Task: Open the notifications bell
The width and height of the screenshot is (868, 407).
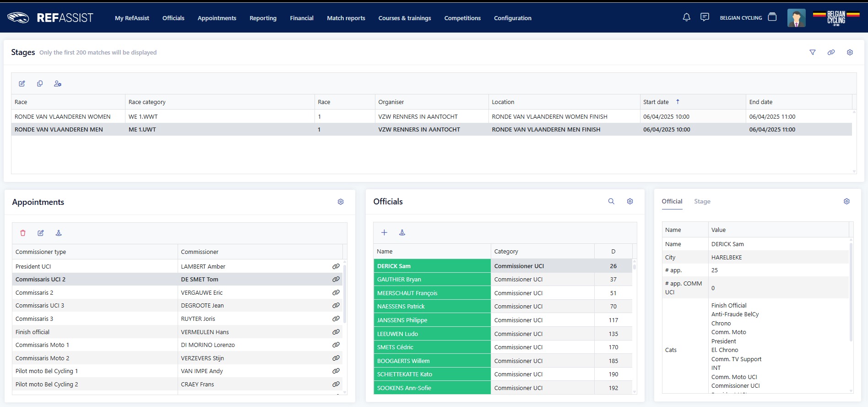Action: pyautogui.click(x=686, y=17)
